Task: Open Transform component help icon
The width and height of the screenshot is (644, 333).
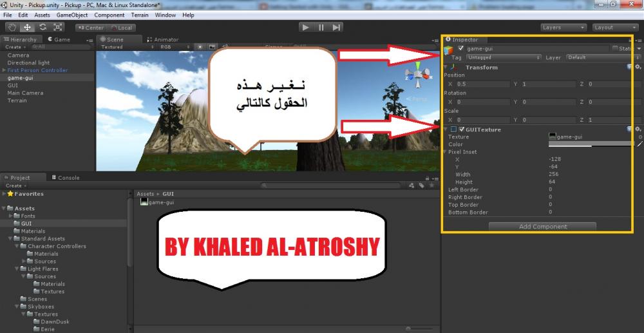Action: (630, 67)
